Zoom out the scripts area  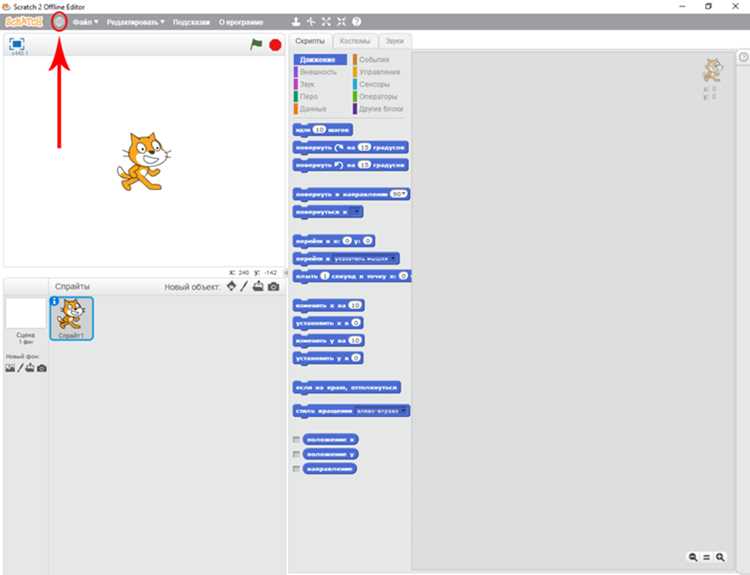(693, 557)
